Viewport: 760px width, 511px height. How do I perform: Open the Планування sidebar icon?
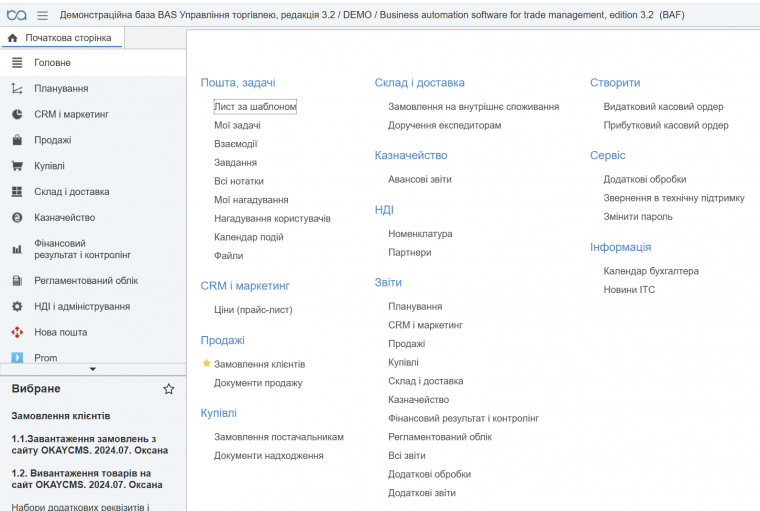[x=17, y=88]
